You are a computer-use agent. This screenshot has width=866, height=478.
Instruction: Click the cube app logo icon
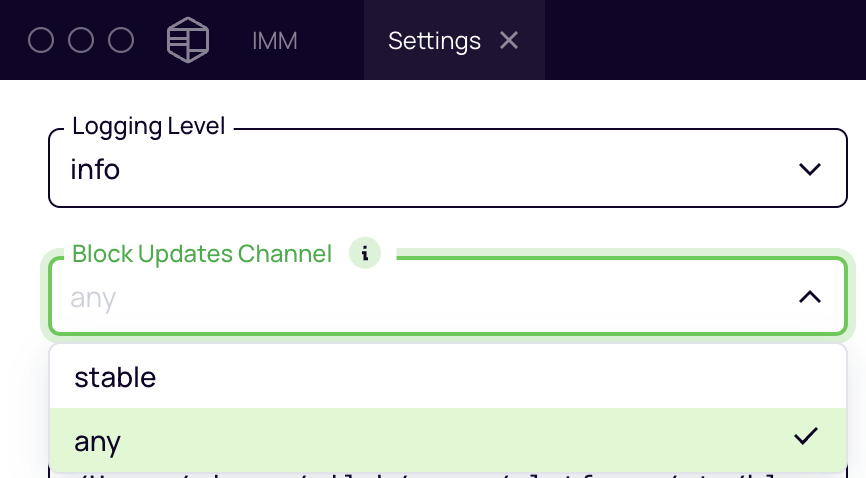188,40
